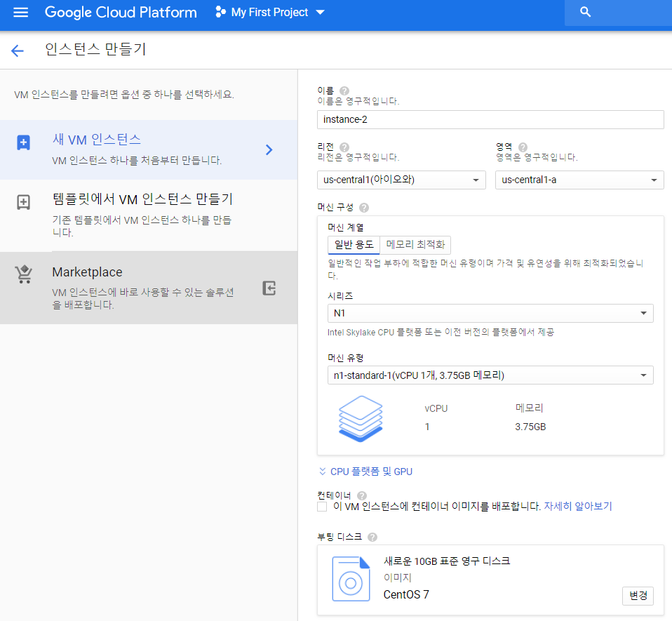Image resolution: width=672 pixels, height=621 pixels.
Task: Click the help icon next to 영역
Action: (x=523, y=147)
